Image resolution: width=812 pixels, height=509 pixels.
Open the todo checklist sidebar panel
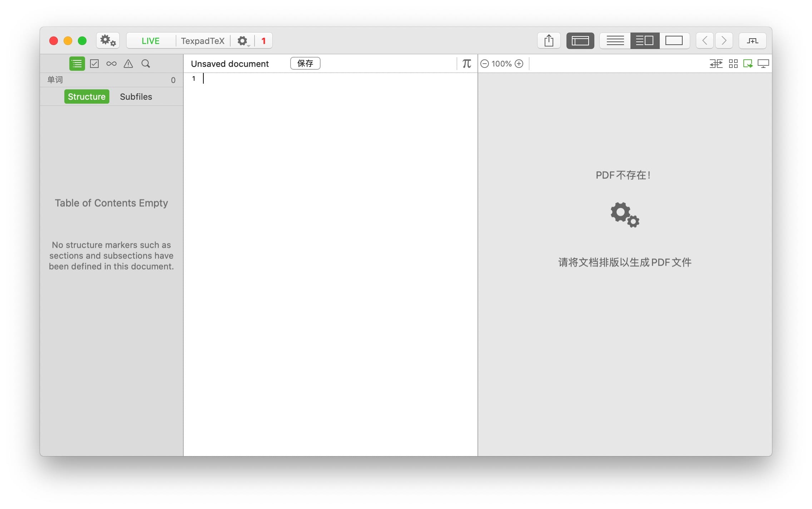pyautogui.click(x=94, y=64)
